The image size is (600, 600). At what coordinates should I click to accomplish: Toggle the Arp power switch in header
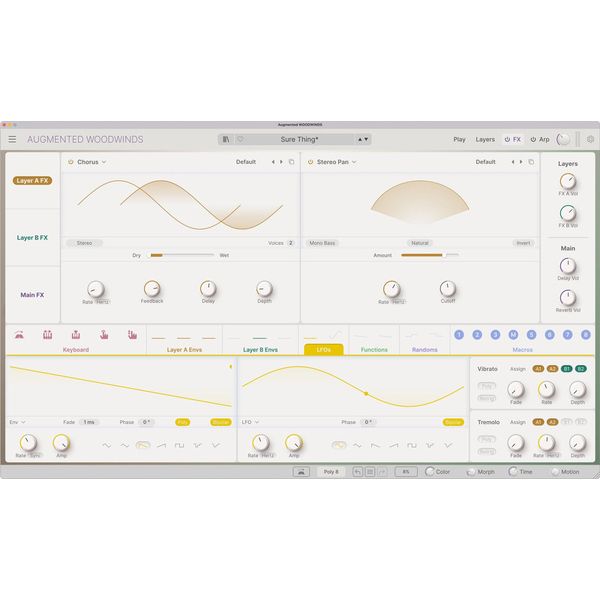tap(533, 140)
